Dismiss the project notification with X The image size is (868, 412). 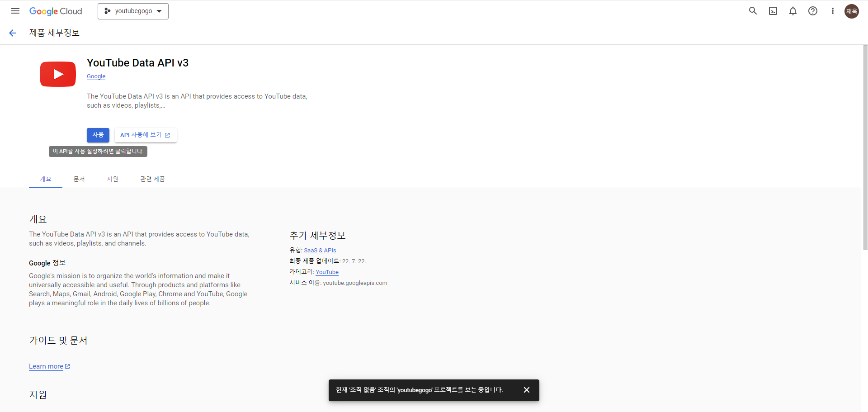(527, 390)
